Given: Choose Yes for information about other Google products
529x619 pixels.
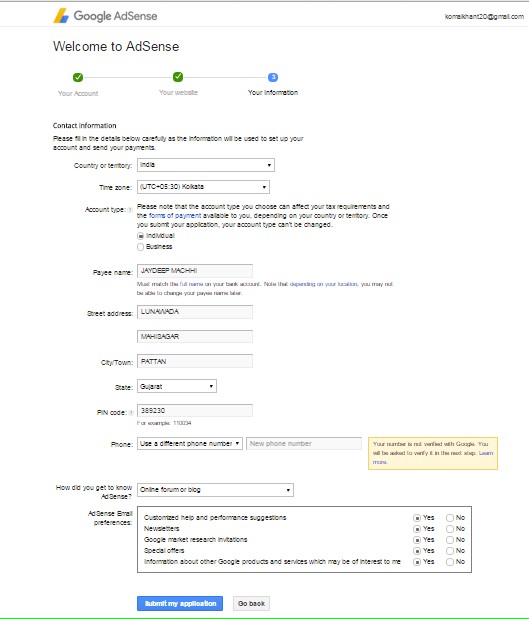Looking at the screenshot, I should tap(416, 562).
